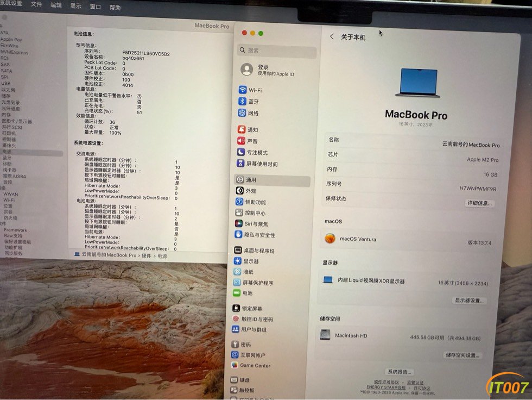Open 编辑 menu in menu bar
This screenshot has width=532, height=400.
56,5
